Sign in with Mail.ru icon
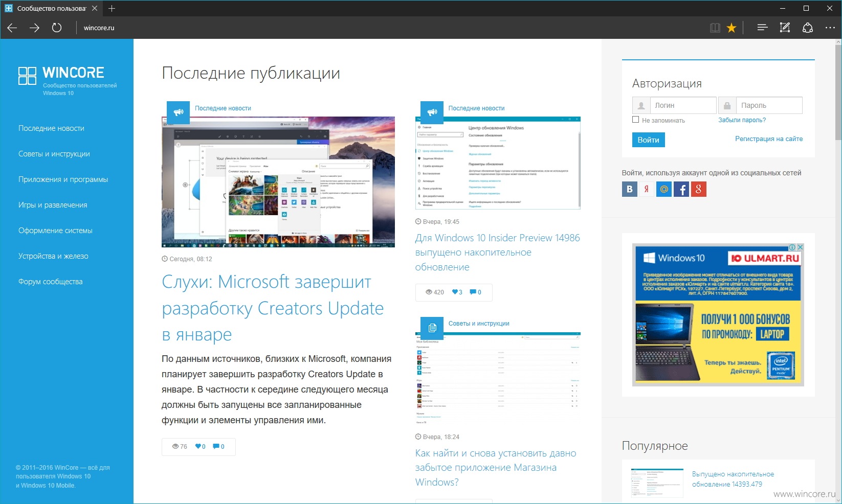Image resolution: width=842 pixels, height=504 pixels. pyautogui.click(x=664, y=189)
